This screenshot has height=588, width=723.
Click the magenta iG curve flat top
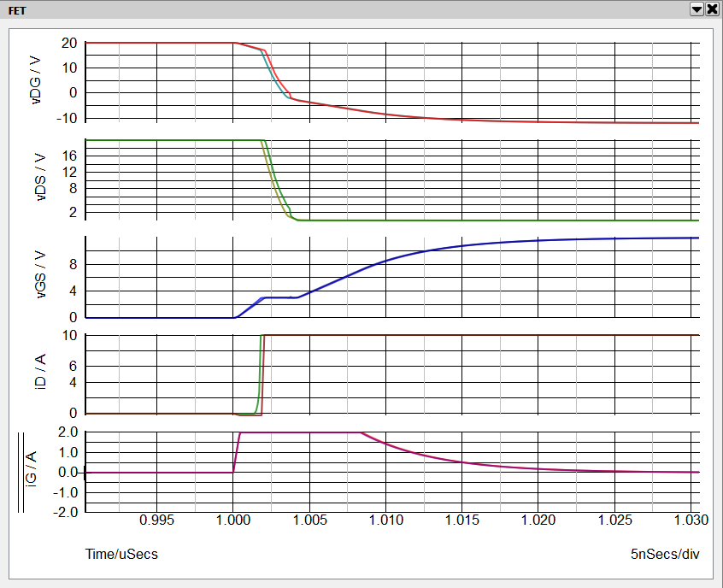(x=299, y=432)
